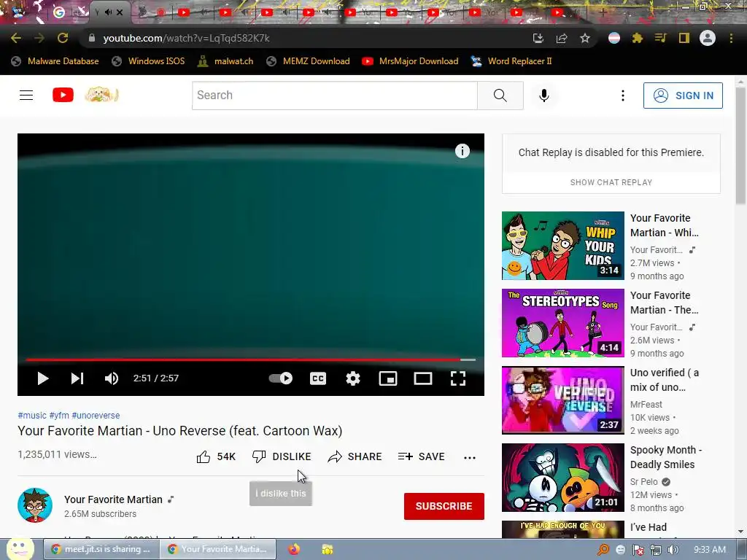Open the MrsMajor Download bookmark

click(410, 61)
